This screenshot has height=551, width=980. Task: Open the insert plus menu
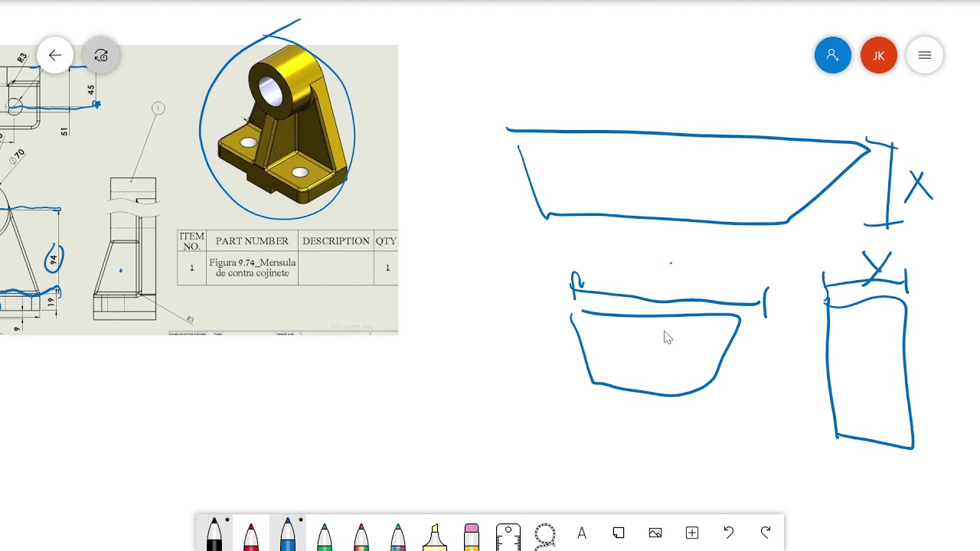692,533
